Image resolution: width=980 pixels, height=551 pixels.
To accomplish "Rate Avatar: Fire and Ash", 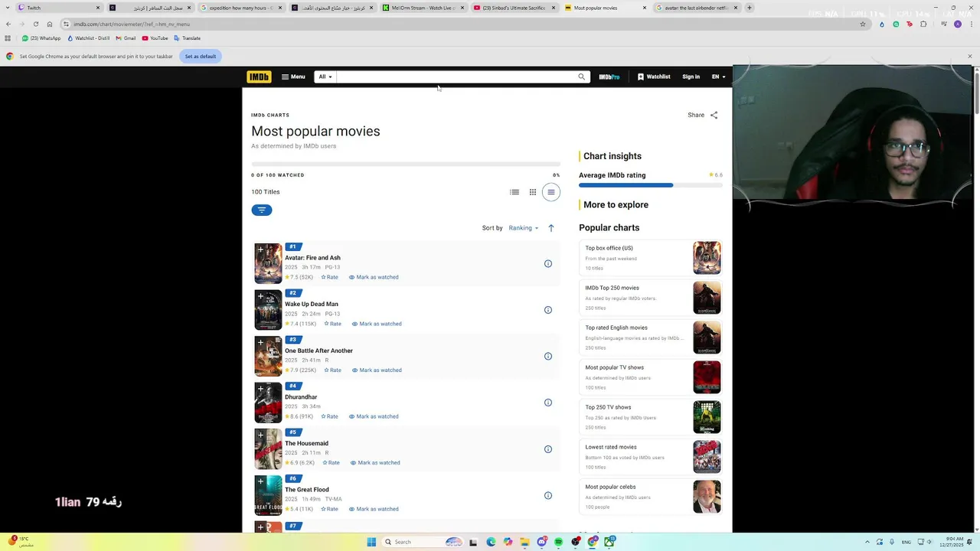I will click(x=329, y=277).
